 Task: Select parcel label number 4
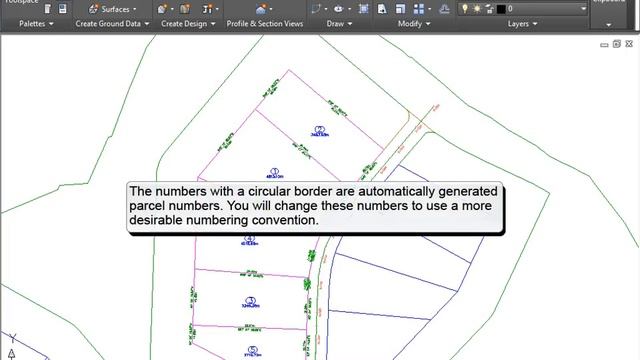pos(249,240)
